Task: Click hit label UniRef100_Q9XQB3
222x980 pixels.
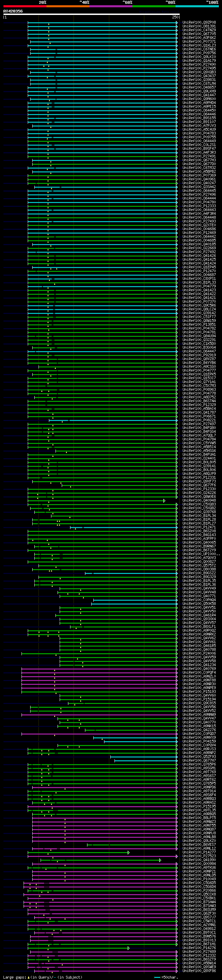Action: pos(199,72)
